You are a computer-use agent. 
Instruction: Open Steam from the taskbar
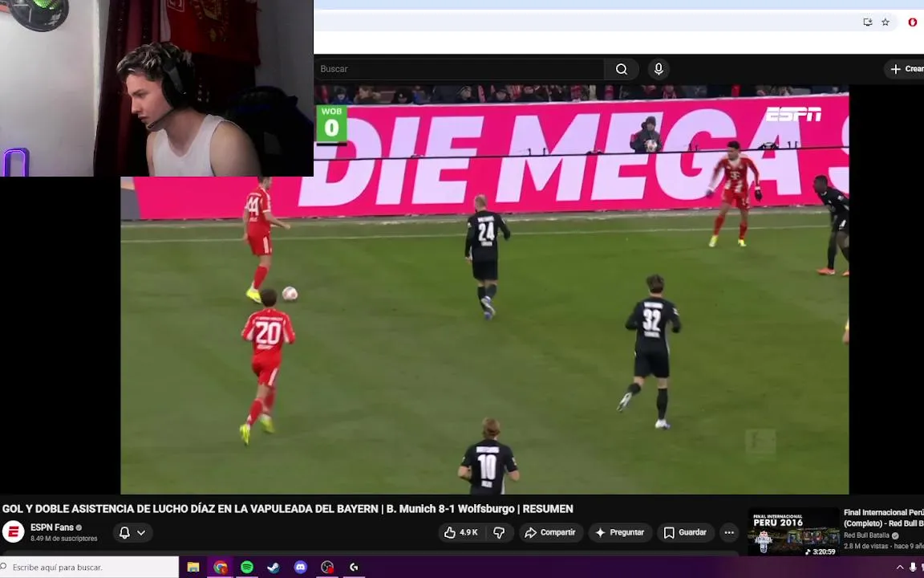click(x=274, y=568)
